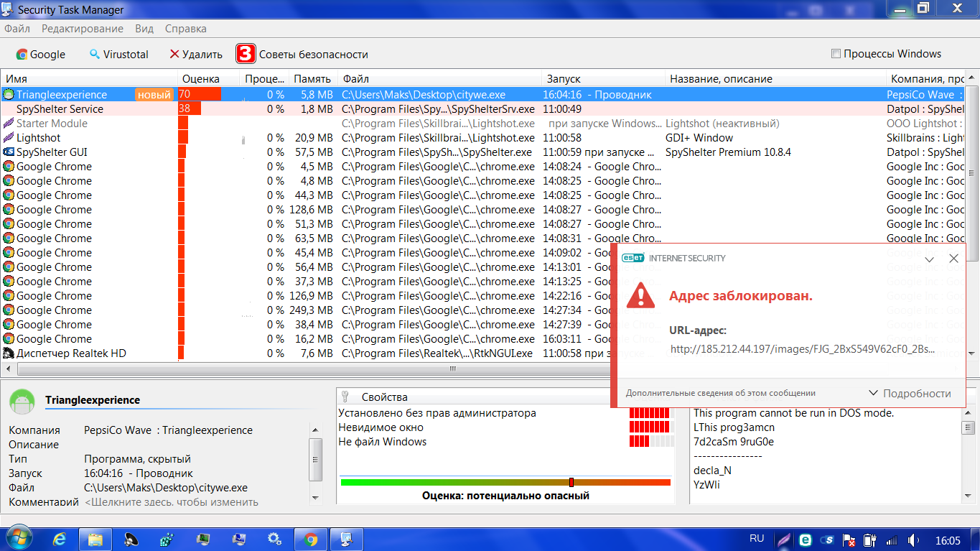
Task: Sort the process list by Имя column
Action: click(x=89, y=79)
